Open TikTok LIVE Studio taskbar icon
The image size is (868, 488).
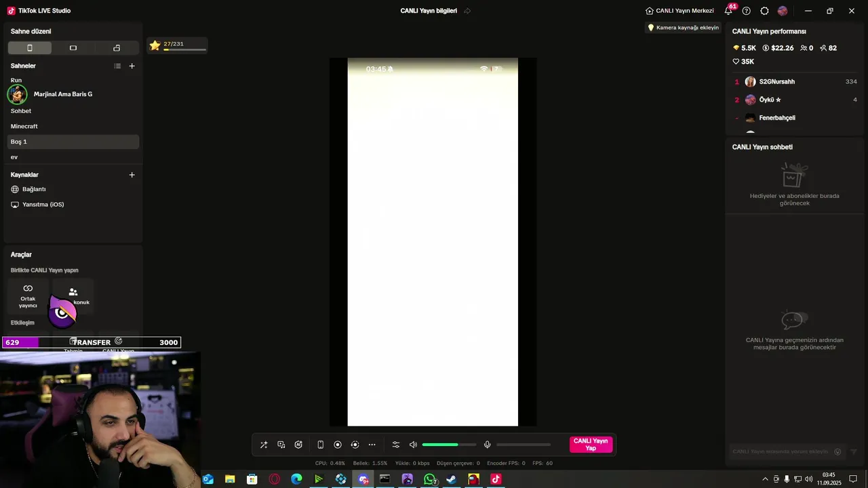pos(496,479)
